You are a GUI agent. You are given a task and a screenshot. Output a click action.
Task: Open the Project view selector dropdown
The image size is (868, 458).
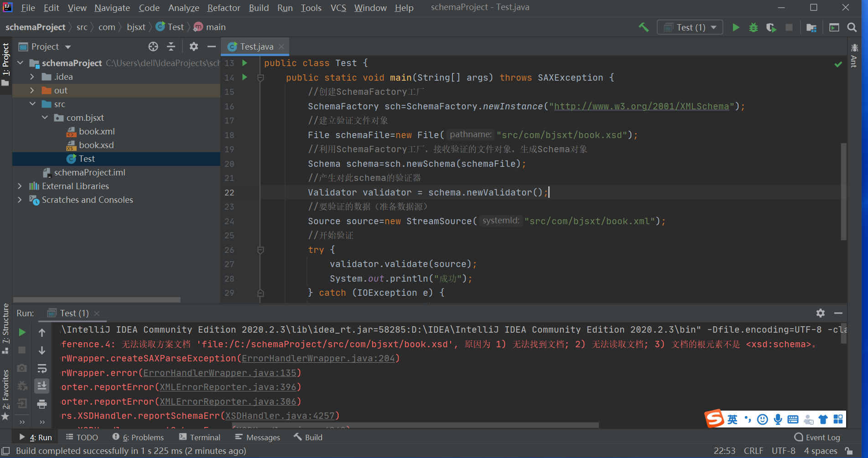(x=45, y=46)
